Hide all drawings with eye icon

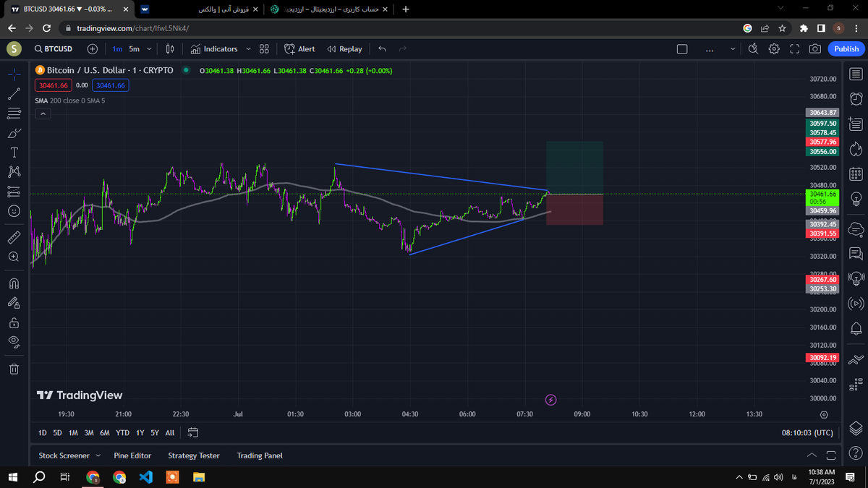point(14,342)
